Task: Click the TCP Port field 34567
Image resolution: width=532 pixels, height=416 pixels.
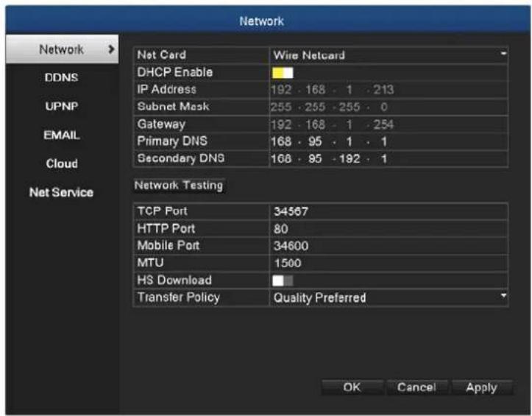Action: 389,211
